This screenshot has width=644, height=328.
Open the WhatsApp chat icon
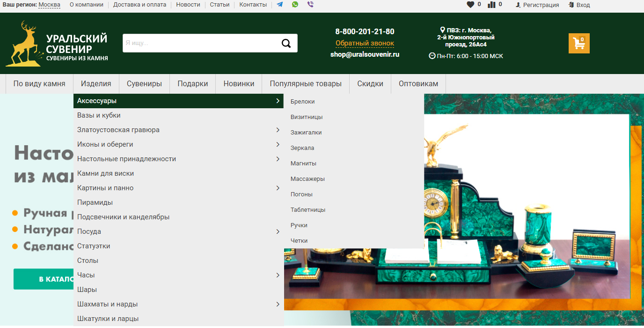tap(295, 5)
